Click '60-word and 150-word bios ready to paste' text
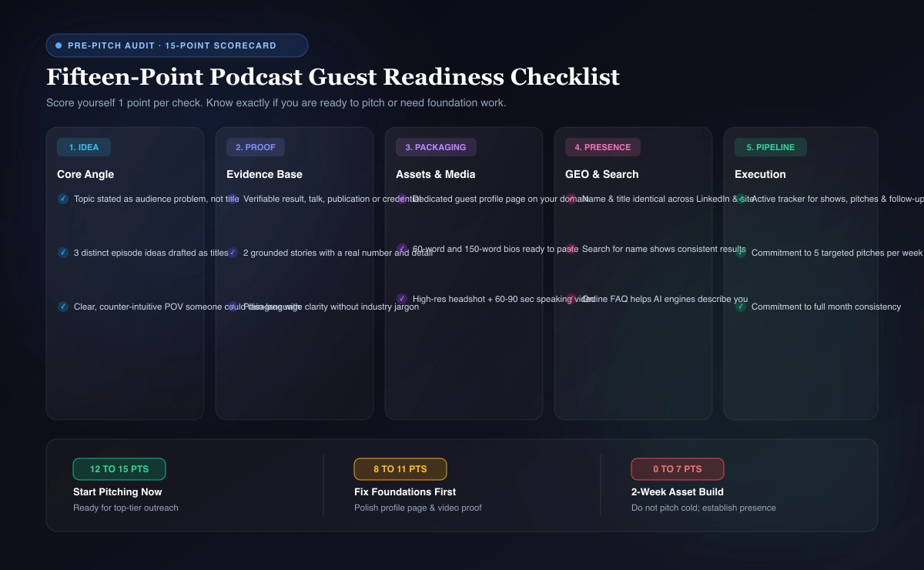 tap(495, 249)
